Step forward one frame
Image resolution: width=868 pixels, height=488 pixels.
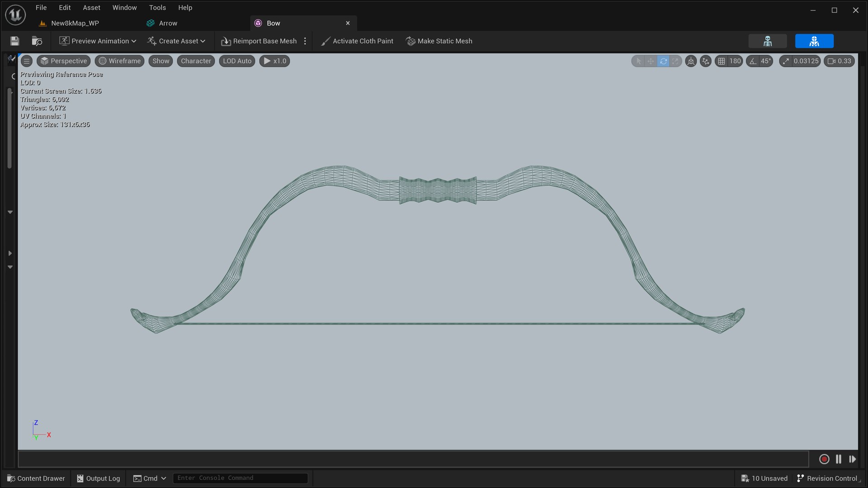853,459
